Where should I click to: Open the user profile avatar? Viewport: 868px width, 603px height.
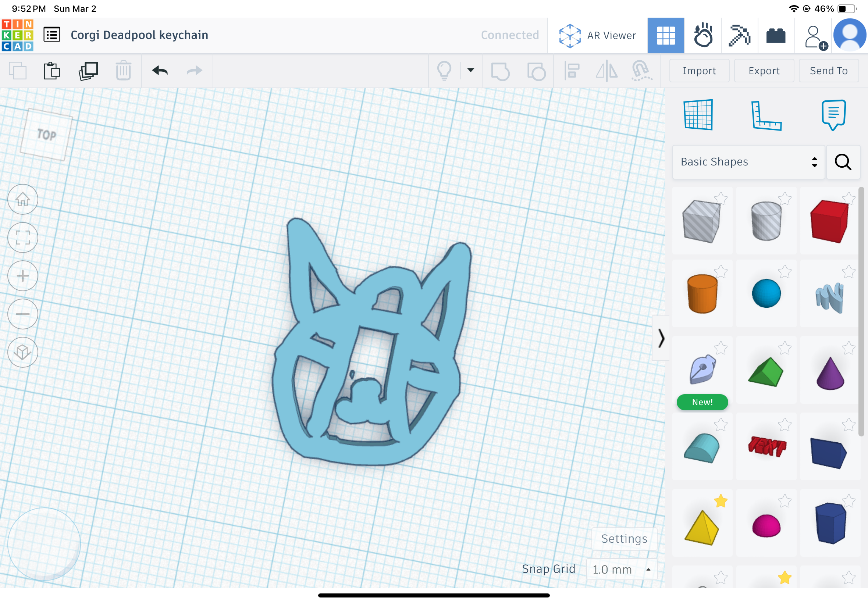click(x=850, y=35)
